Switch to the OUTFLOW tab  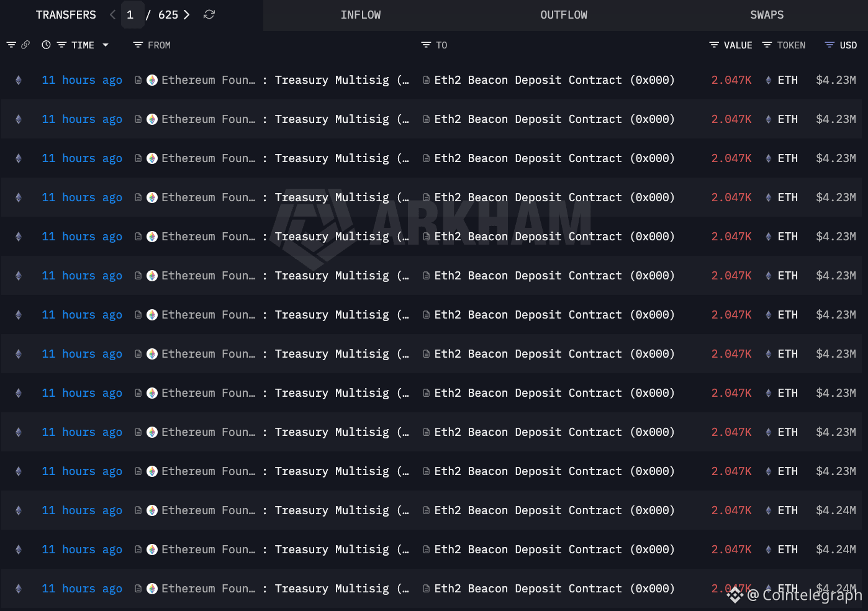tap(564, 14)
